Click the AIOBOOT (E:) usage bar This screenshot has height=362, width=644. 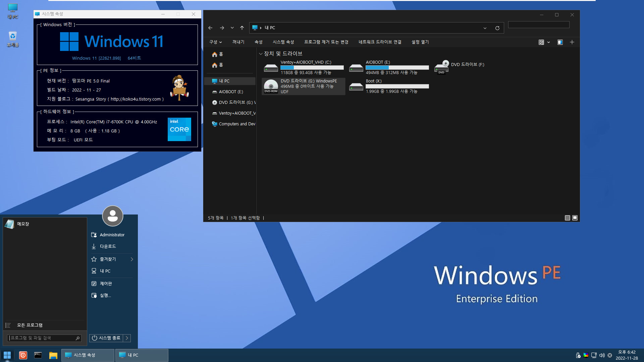(x=397, y=68)
